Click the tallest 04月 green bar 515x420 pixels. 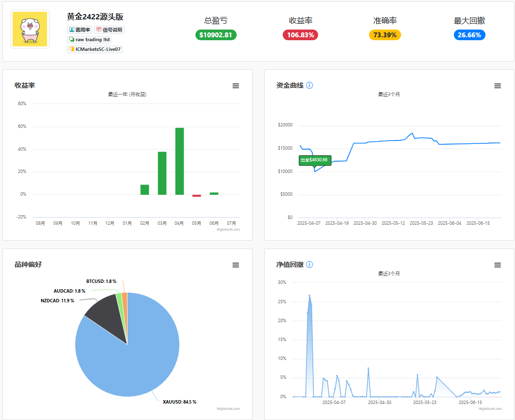click(x=179, y=161)
